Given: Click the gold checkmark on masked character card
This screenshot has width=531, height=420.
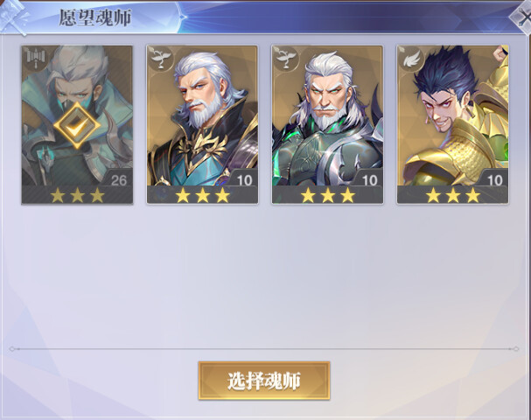Looking at the screenshot, I should click(x=77, y=126).
